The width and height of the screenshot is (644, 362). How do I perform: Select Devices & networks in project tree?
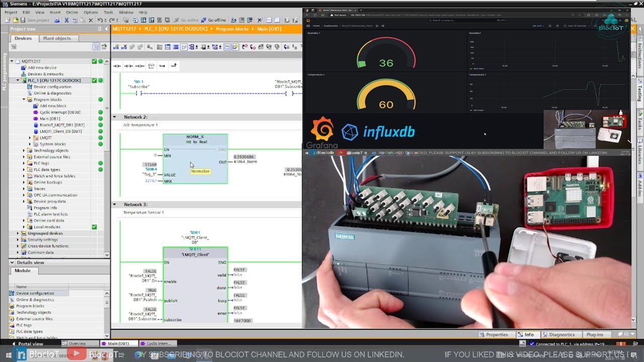tap(45, 74)
